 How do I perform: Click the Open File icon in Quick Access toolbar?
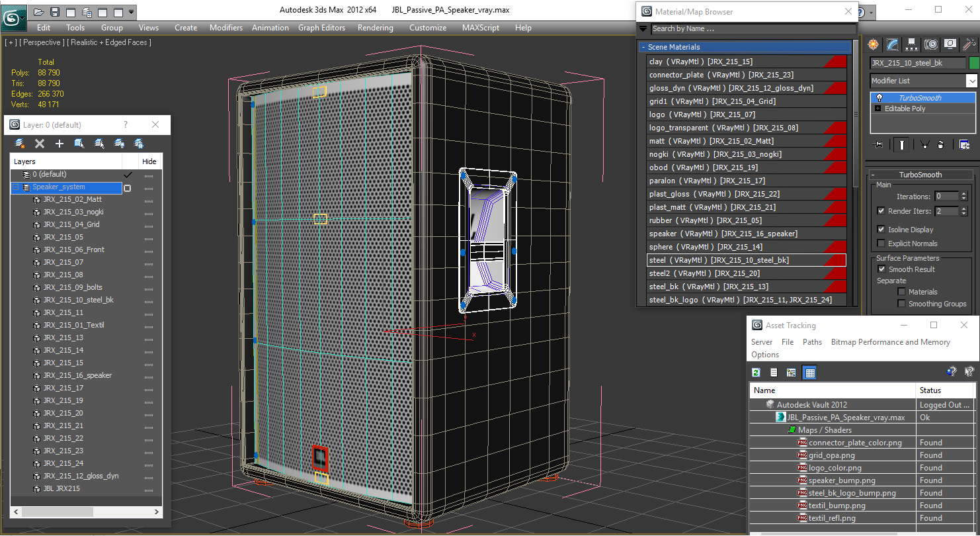tap(40, 12)
